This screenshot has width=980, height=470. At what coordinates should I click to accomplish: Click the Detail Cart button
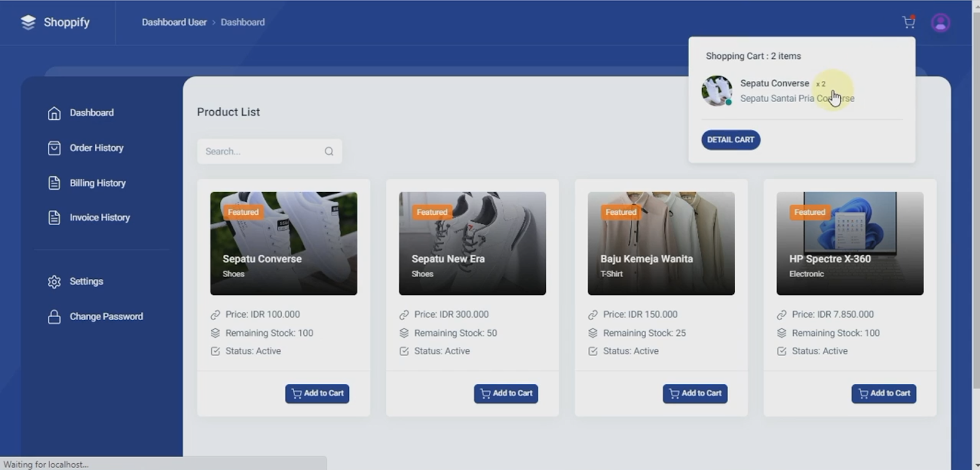pyautogui.click(x=731, y=140)
